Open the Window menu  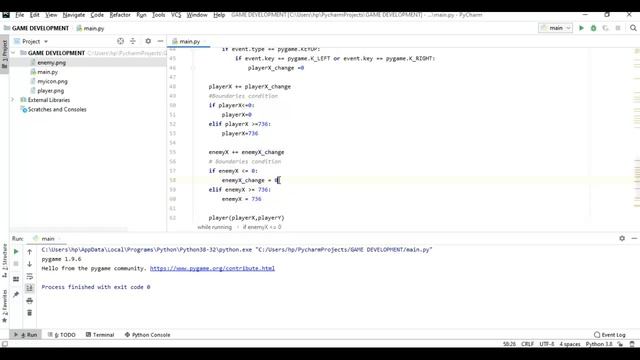click(x=197, y=15)
